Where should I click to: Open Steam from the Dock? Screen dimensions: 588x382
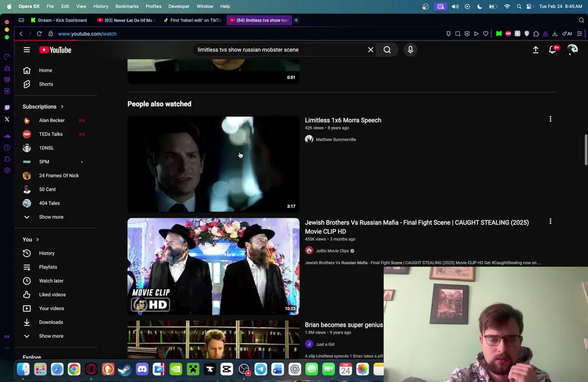[x=125, y=369]
